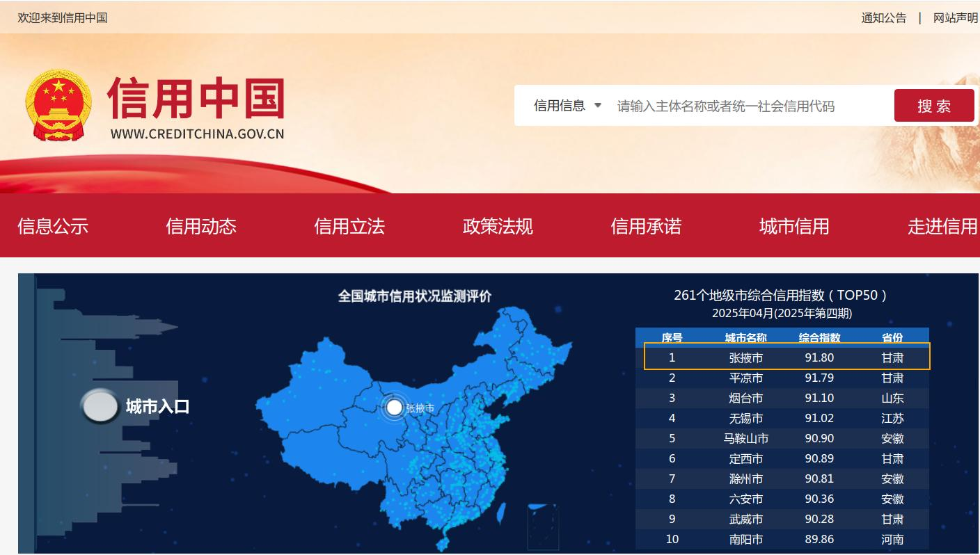Click the 城市名称 column header
Image resolution: width=980 pixels, height=555 pixels.
click(746, 338)
